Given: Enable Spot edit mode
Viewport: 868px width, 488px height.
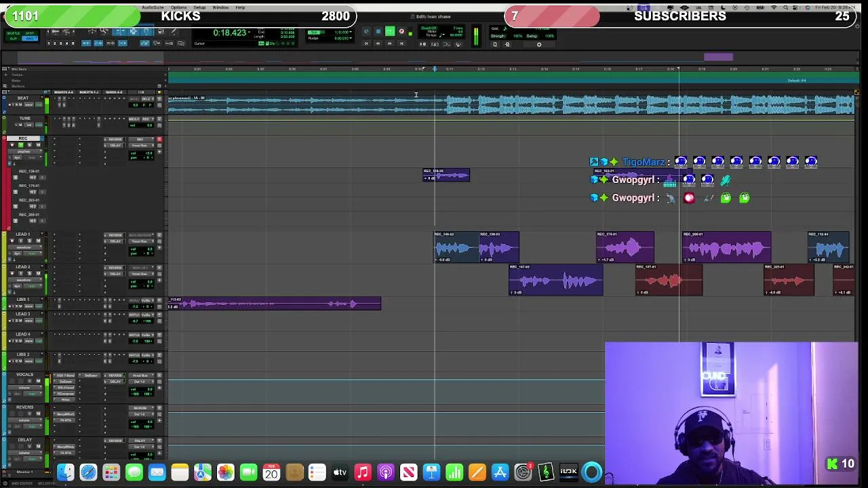Looking at the screenshot, I should tap(30, 33).
